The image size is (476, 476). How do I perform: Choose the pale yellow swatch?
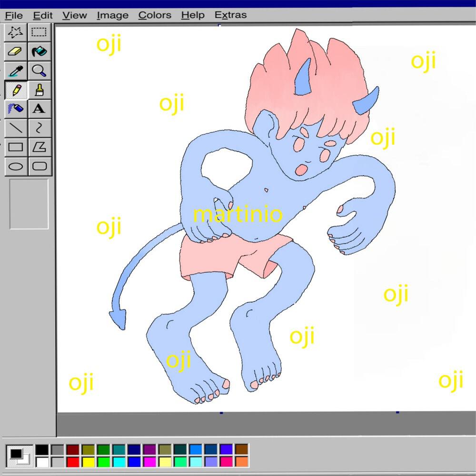point(165,462)
